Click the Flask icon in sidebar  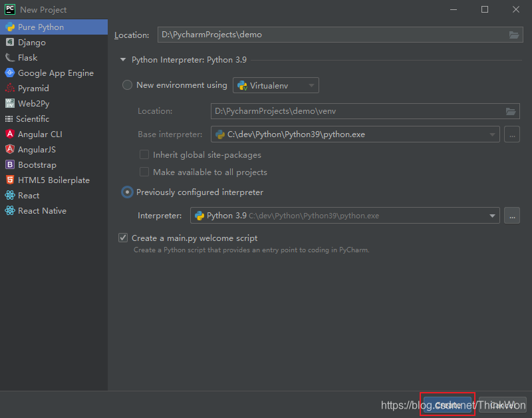click(10, 57)
